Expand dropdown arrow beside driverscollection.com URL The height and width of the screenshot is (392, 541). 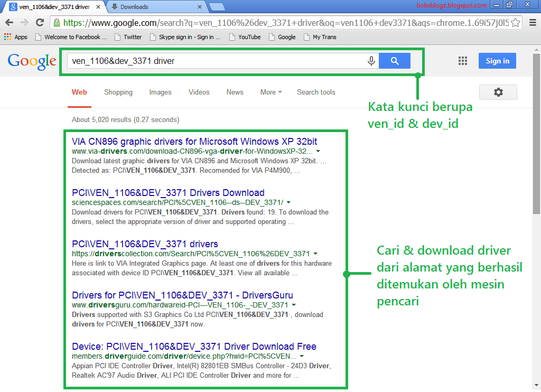[315, 254]
